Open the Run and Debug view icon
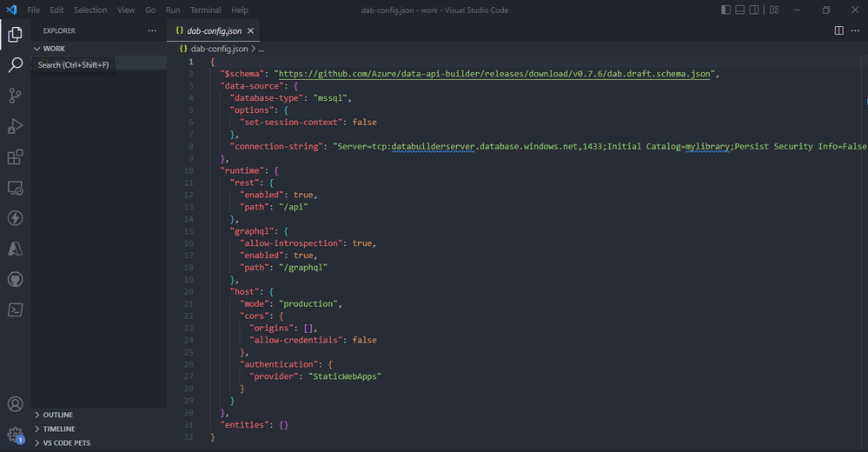Viewport: 868px width, 452px height. pyautogui.click(x=15, y=126)
